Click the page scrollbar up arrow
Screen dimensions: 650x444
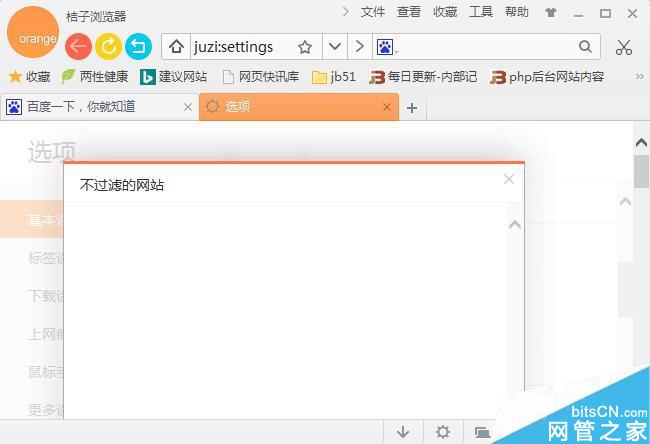coord(641,143)
